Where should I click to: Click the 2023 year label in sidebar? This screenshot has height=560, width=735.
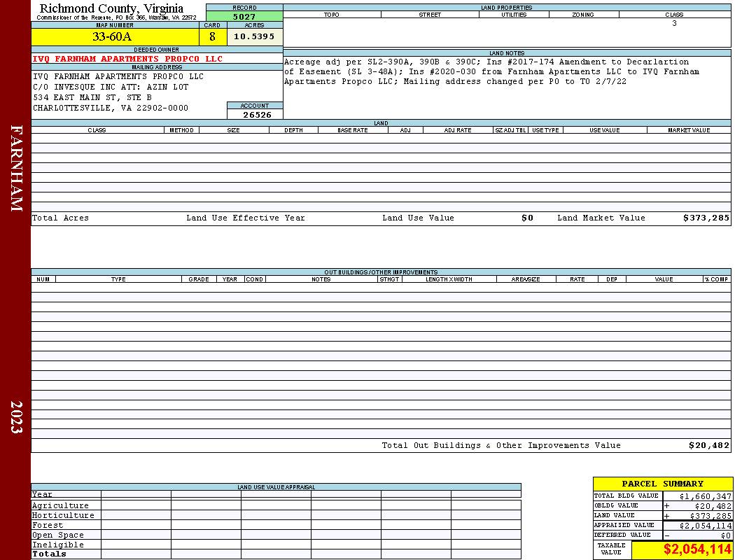(16, 417)
